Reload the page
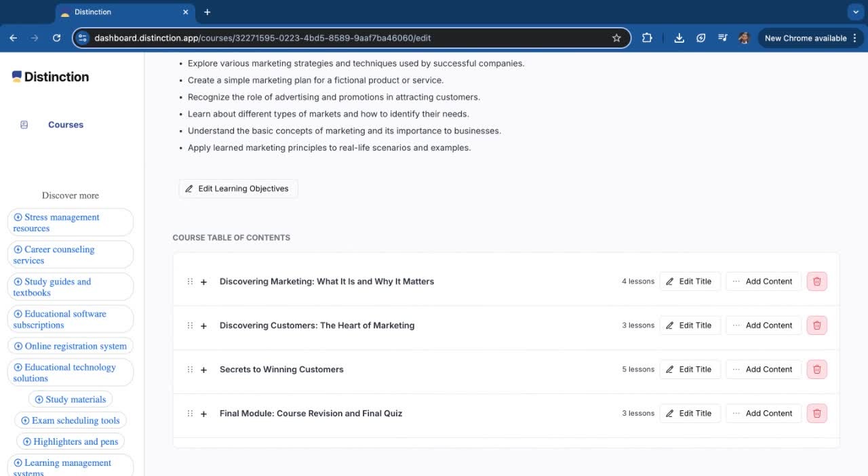 [x=57, y=38]
